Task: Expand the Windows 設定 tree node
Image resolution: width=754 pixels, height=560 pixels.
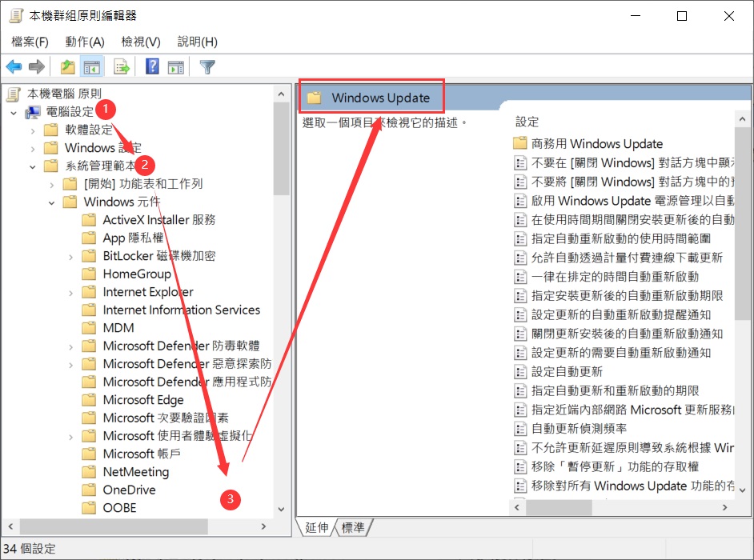Action: point(32,149)
